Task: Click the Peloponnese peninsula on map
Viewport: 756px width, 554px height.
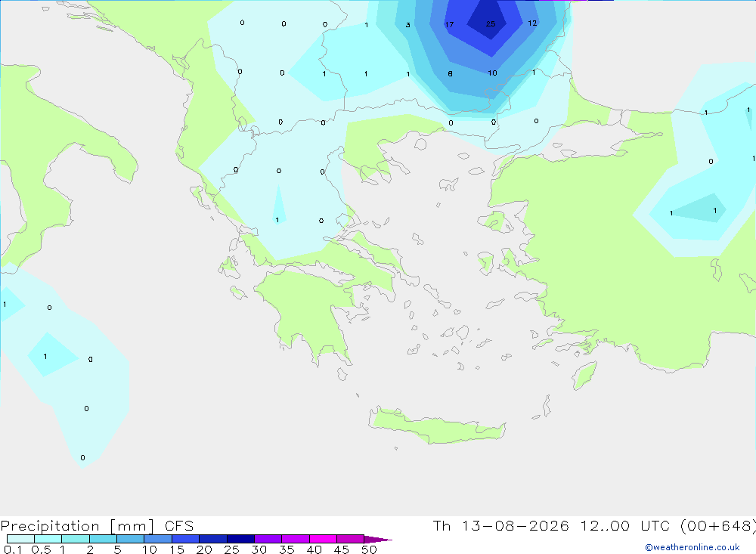Action: [308, 314]
